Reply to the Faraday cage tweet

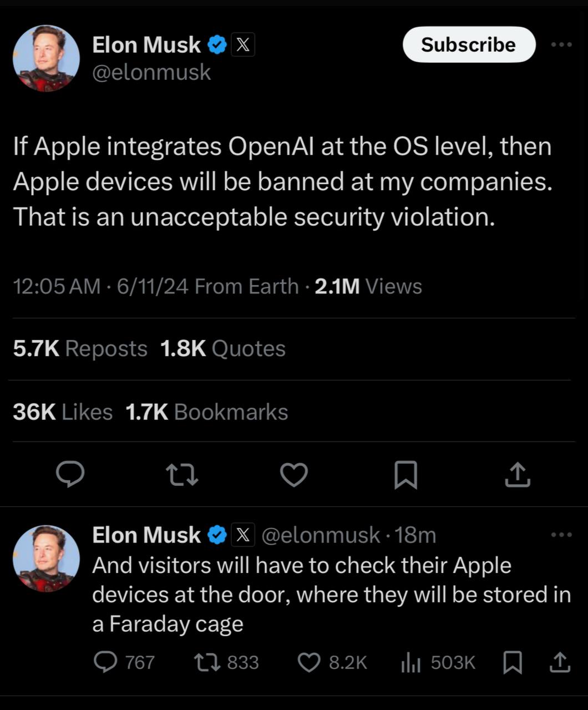104,662
